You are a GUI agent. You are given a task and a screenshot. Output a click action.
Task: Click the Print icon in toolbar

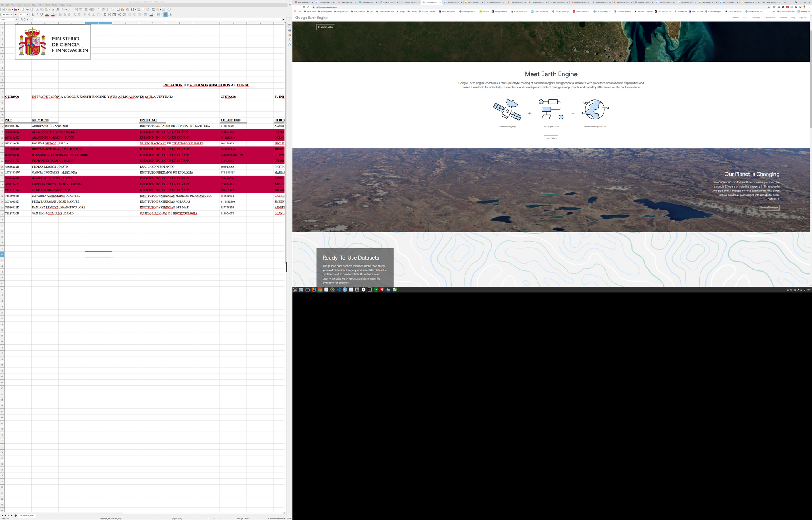[27, 9]
